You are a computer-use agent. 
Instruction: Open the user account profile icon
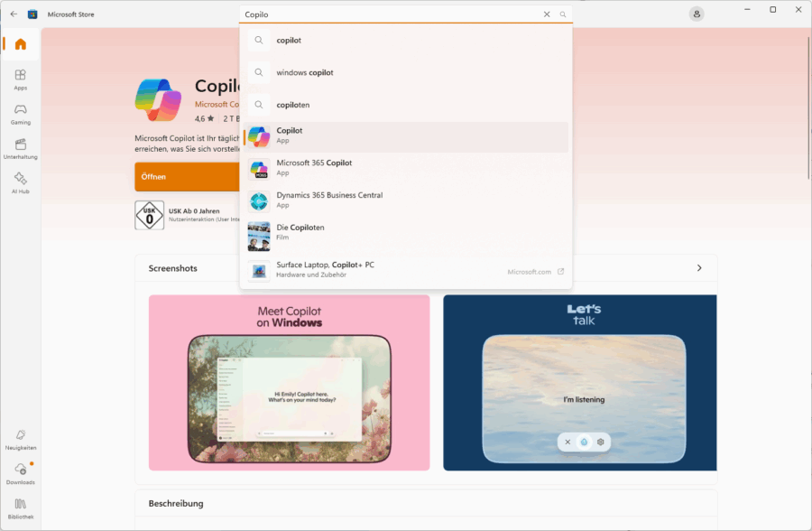(697, 14)
